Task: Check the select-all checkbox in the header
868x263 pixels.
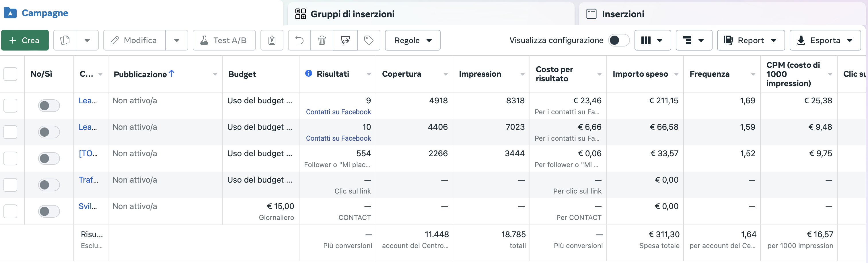Action: coord(10,74)
